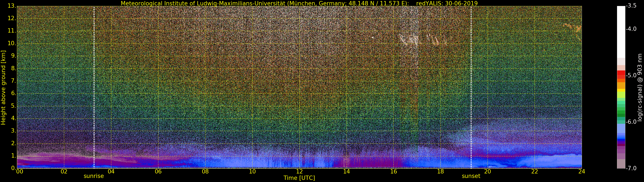Click the '02' time tick label
The image size is (644, 182).
pos(64,171)
